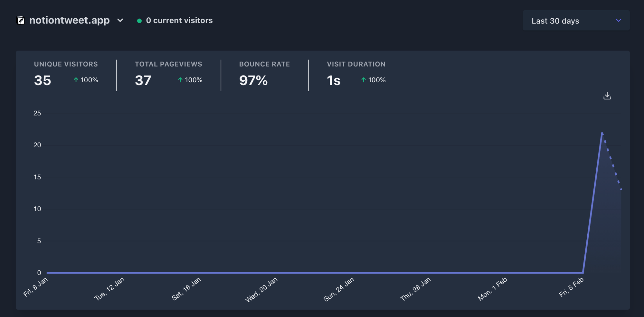Click the green arrow beside Visit Duration
Image resolution: width=644 pixels, height=317 pixels.
[364, 80]
